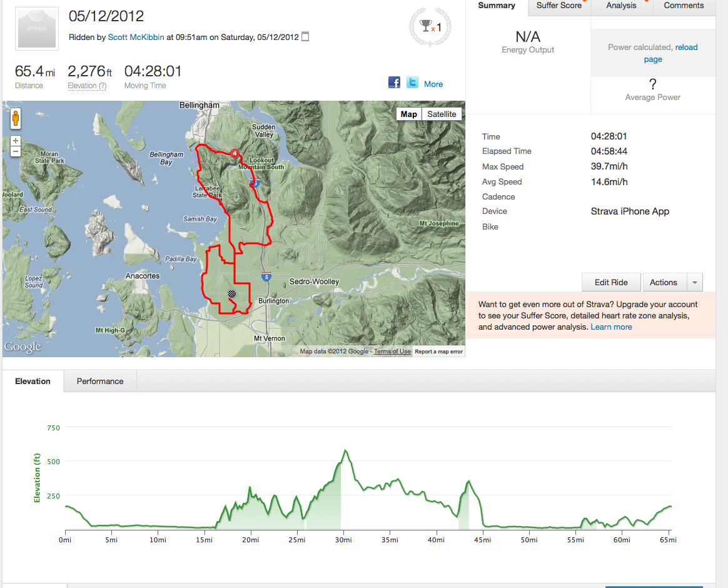Zoom out the map with minus button

point(16,151)
